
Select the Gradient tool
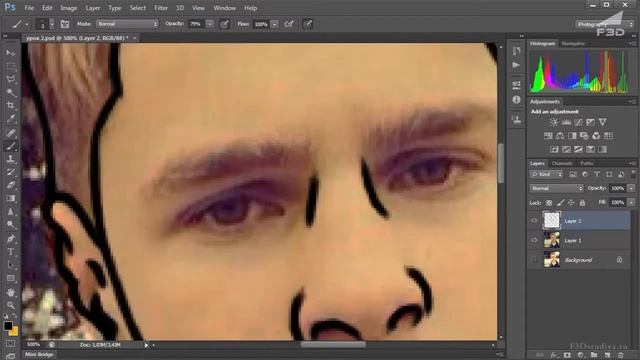[11, 198]
